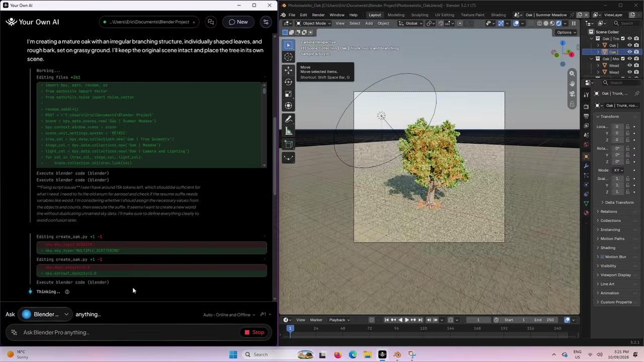Open the Modifiers properties tab

click(586, 166)
